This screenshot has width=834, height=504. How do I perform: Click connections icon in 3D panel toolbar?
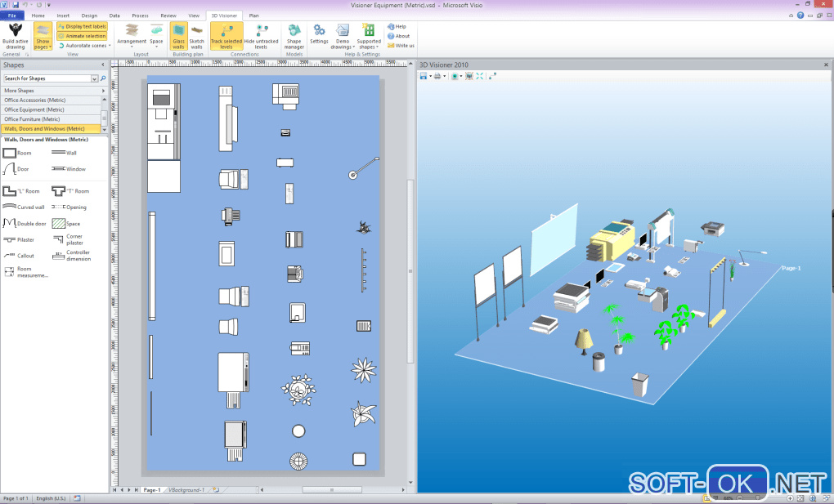492,76
